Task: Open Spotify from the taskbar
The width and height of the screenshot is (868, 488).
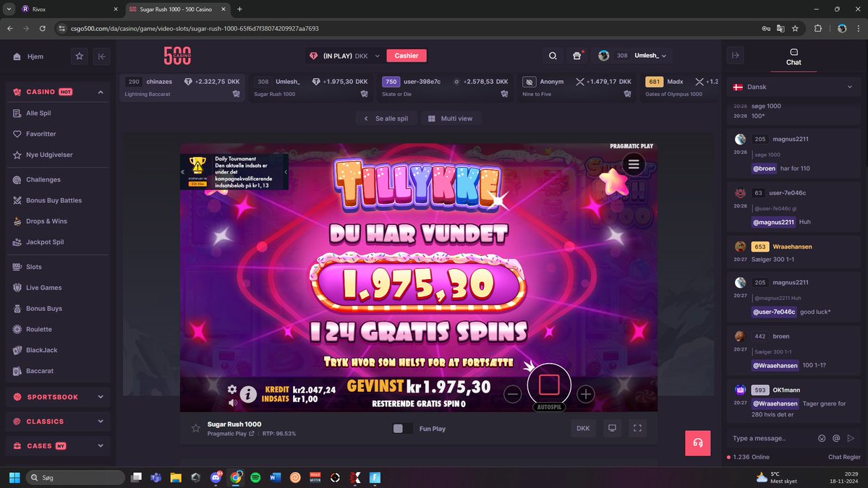Action: pos(255,477)
